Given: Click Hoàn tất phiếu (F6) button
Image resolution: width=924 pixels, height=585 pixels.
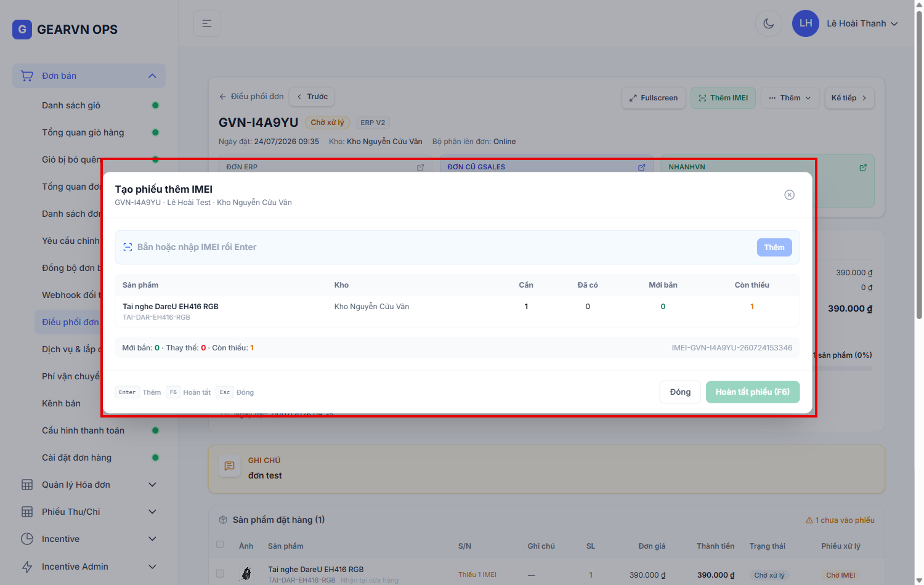Looking at the screenshot, I should tap(753, 392).
